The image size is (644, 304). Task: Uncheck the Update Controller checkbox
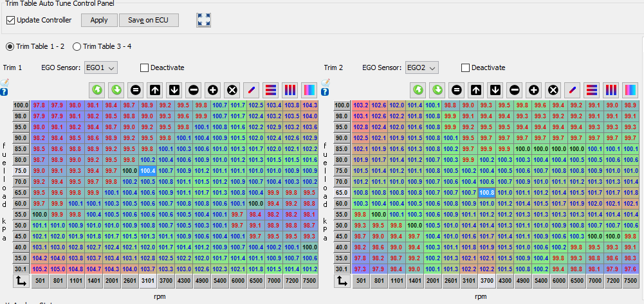click(x=11, y=20)
